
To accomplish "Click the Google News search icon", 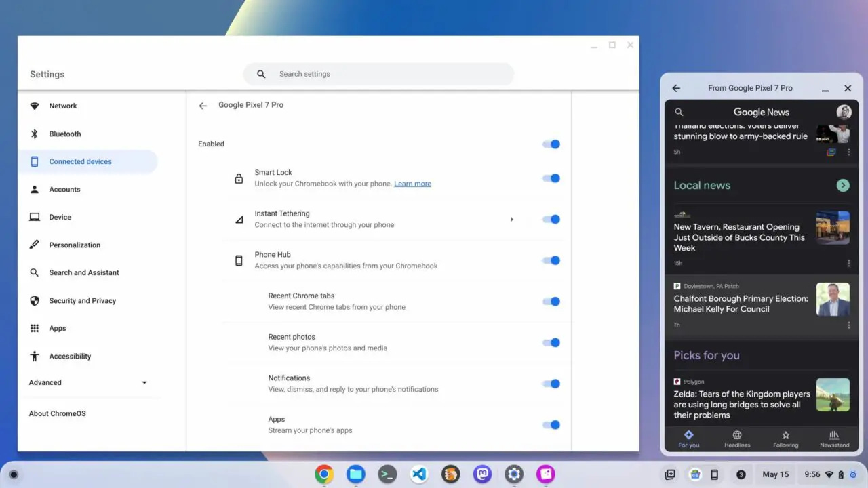I will 679,113.
